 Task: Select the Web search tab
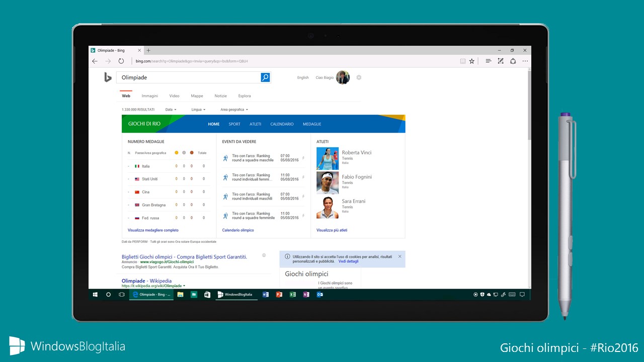pyautogui.click(x=126, y=96)
